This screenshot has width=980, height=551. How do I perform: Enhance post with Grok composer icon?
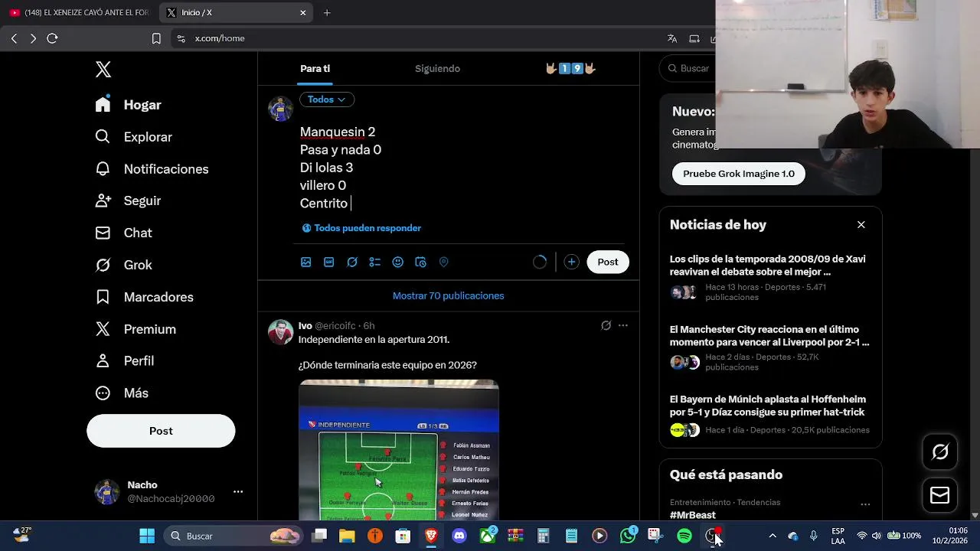click(352, 262)
